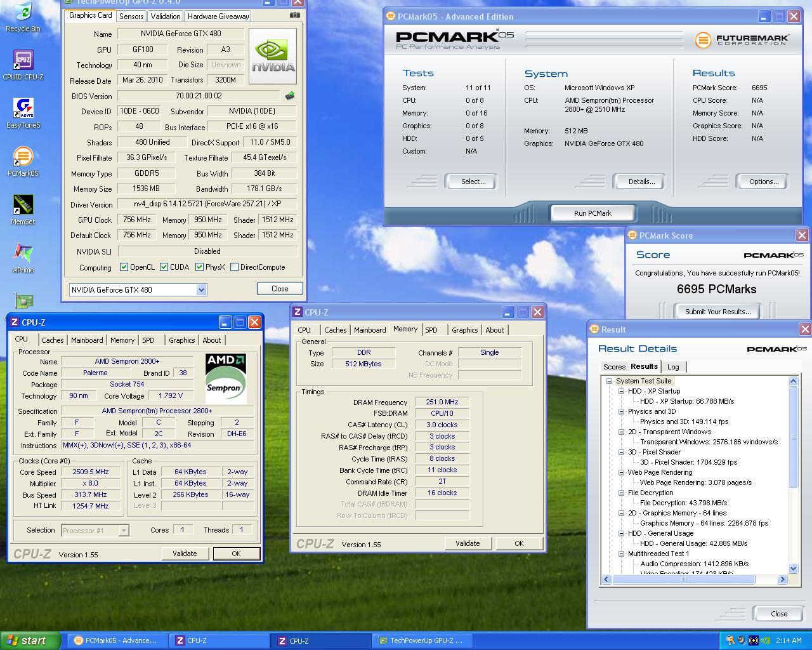Open the MemSet desktop shortcut
The height and width of the screenshot is (650, 812).
click(23, 209)
